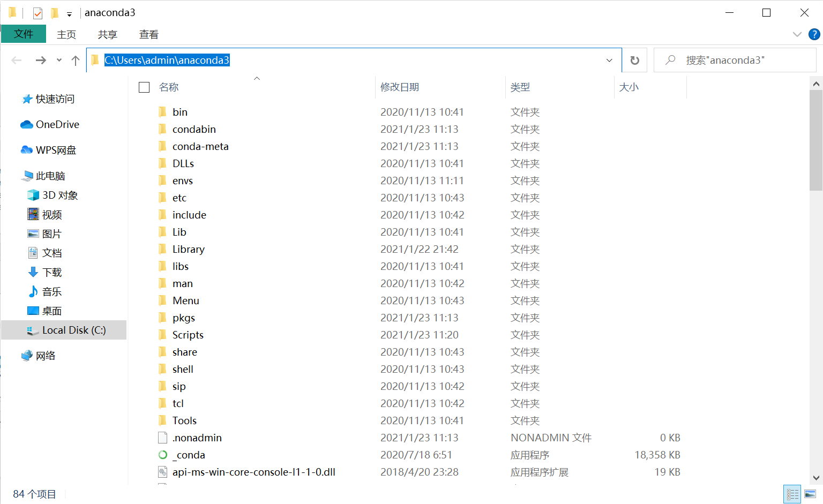Click the condabin folder icon
The height and width of the screenshot is (504, 823).
pyautogui.click(x=162, y=129)
